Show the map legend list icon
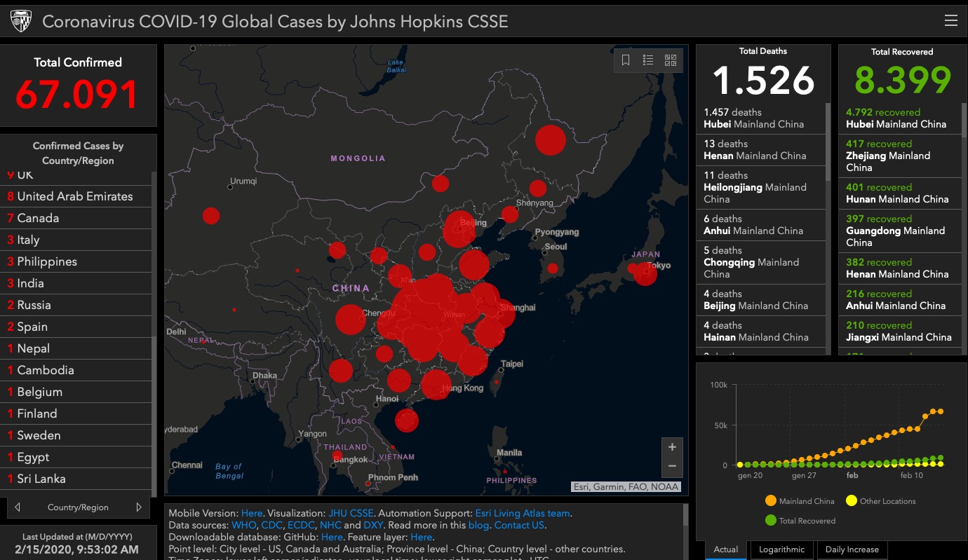The image size is (968, 560). pos(648,60)
